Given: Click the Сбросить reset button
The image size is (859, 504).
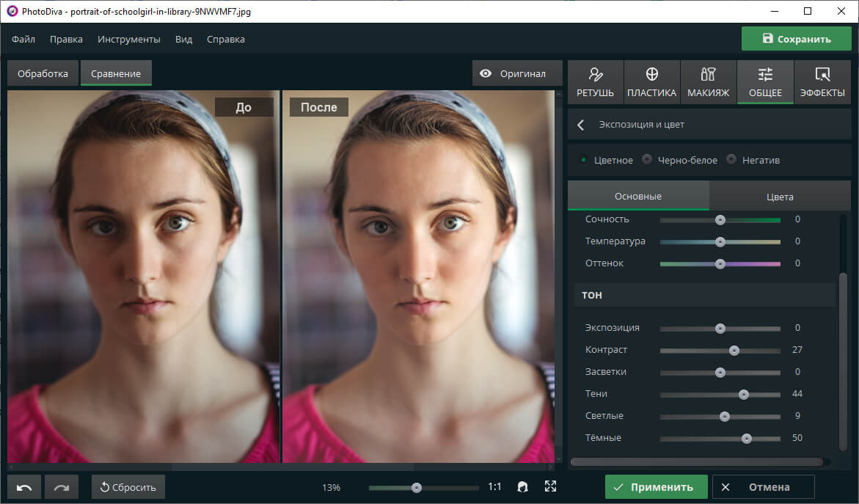Looking at the screenshot, I should [128, 487].
